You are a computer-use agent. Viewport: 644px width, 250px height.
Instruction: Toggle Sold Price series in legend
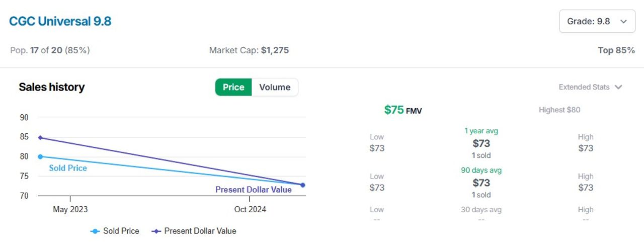click(115, 231)
